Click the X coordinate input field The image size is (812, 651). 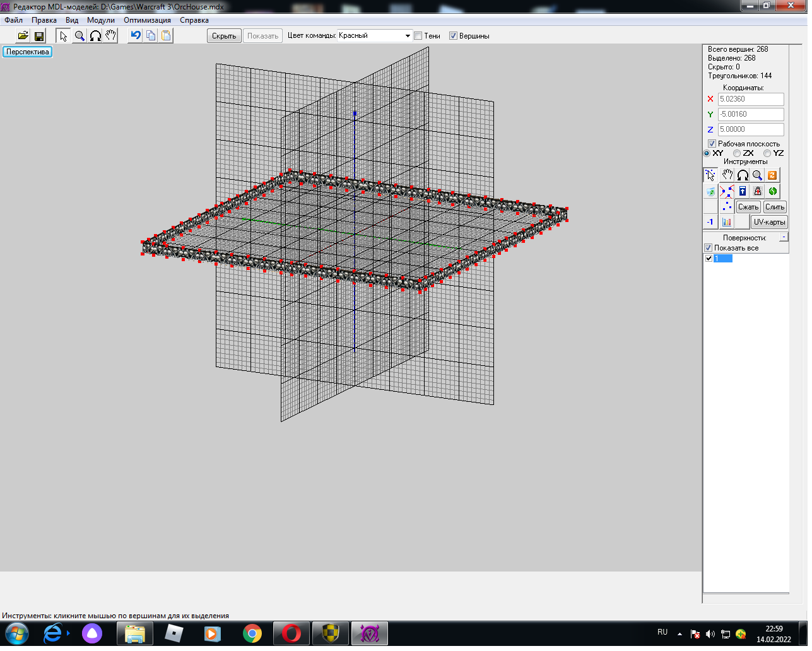click(x=751, y=99)
